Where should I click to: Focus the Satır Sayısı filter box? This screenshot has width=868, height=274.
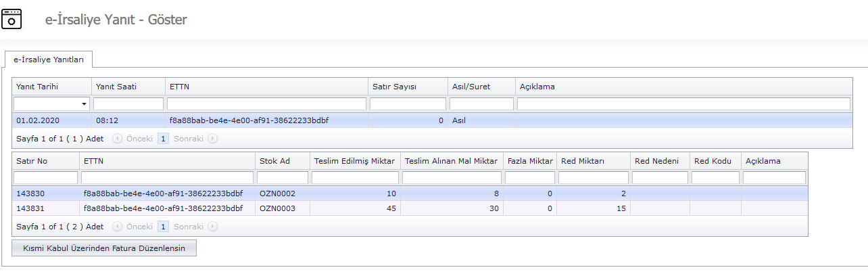pos(408,104)
